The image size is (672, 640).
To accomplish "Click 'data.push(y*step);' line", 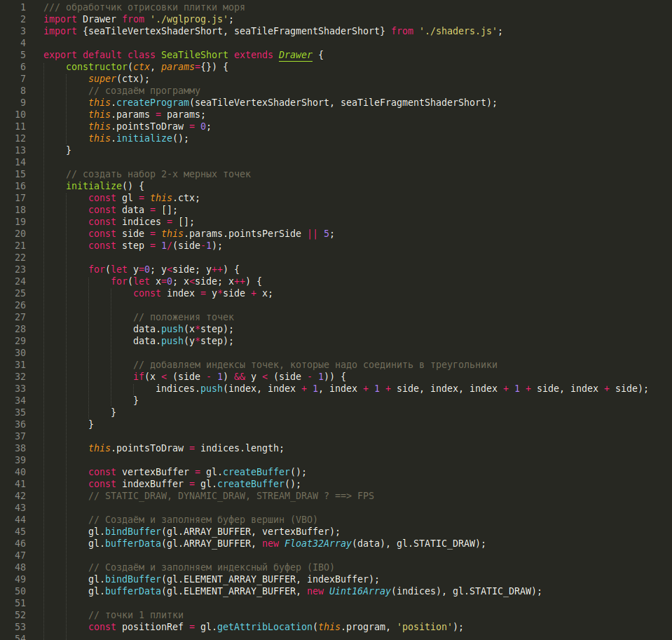I will point(184,341).
